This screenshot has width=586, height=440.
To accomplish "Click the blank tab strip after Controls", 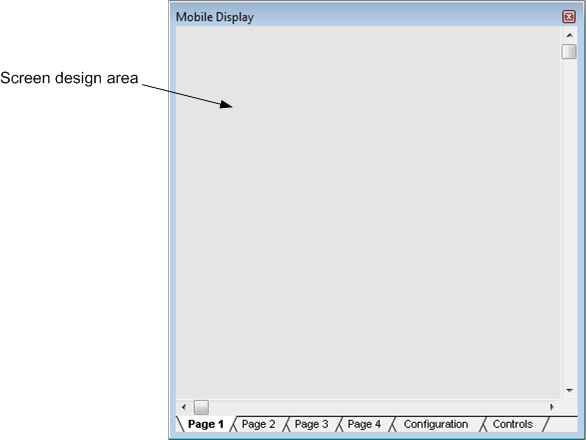I will [x=563, y=424].
